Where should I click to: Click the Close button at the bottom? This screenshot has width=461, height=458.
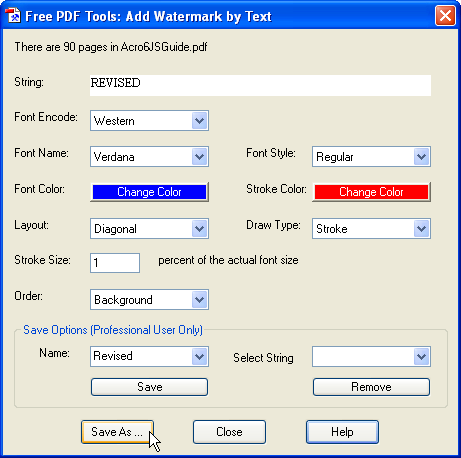229,432
